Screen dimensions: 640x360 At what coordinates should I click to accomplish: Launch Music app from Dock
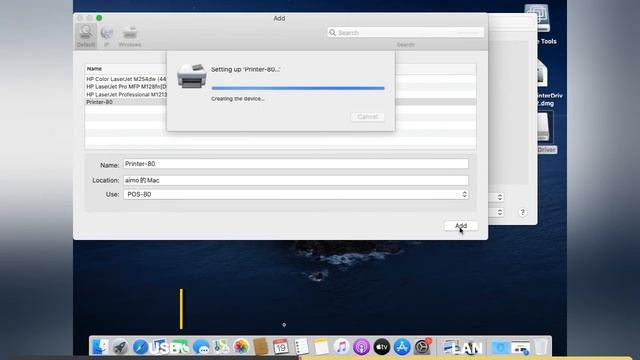pyautogui.click(x=341, y=347)
